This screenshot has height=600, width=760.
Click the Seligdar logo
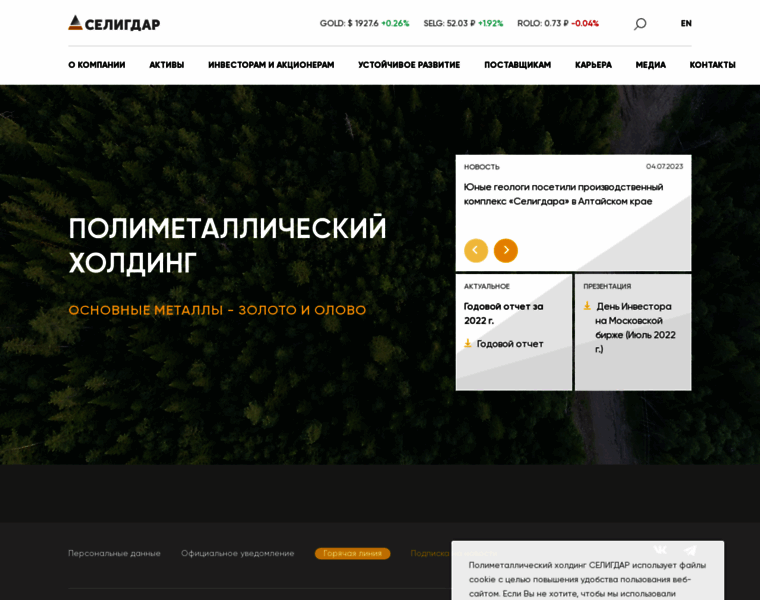point(114,23)
